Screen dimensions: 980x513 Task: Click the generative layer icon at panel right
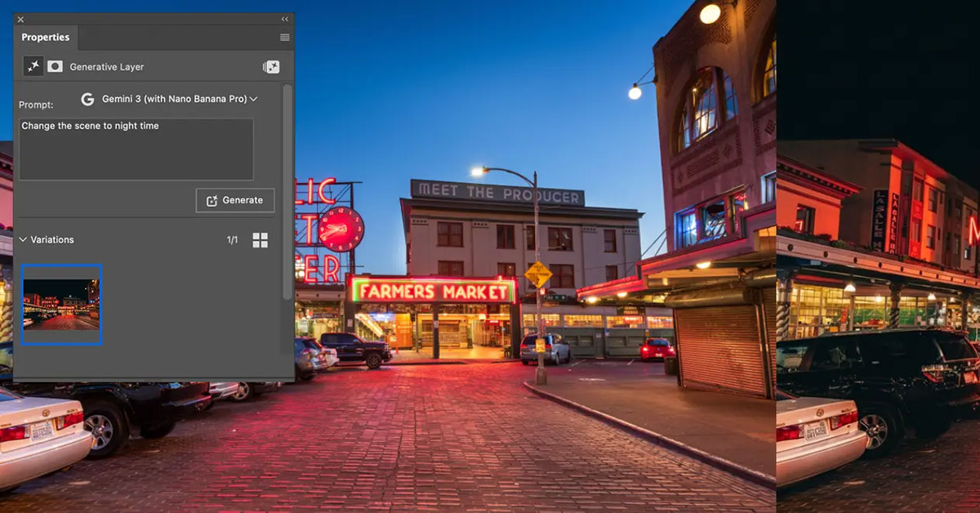[x=271, y=67]
